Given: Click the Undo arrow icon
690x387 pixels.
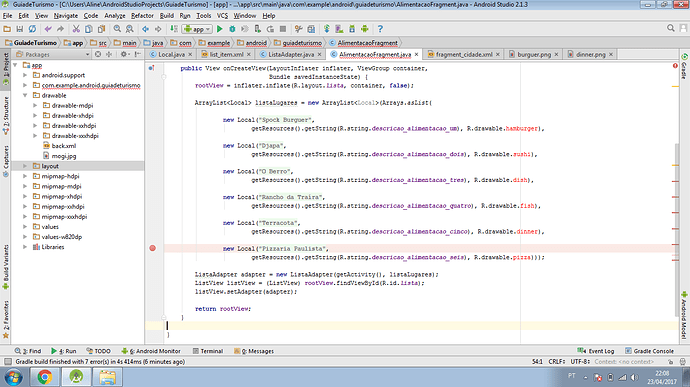Looking at the screenshot, I should 48,29.
